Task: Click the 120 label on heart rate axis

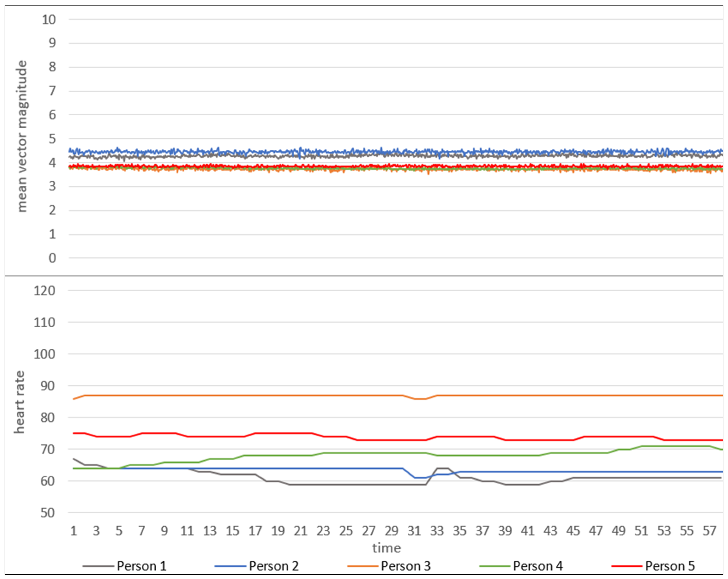Action: [x=44, y=290]
